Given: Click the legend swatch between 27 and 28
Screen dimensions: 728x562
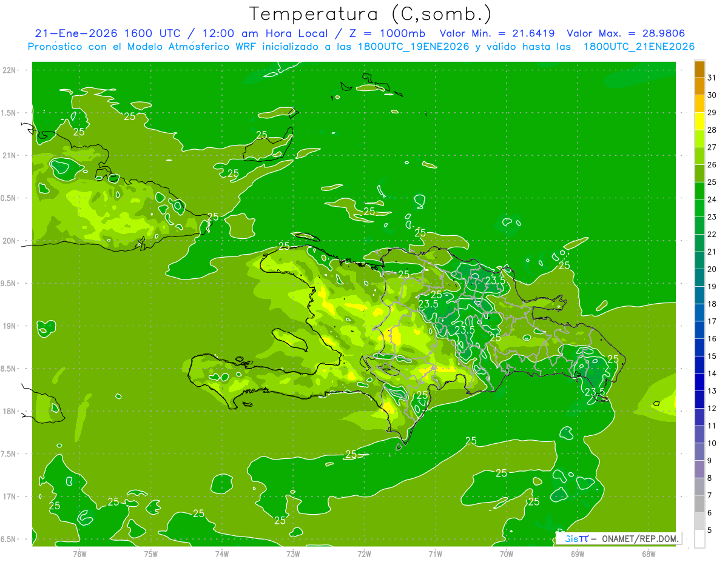Looking at the screenshot, I should (699, 139).
